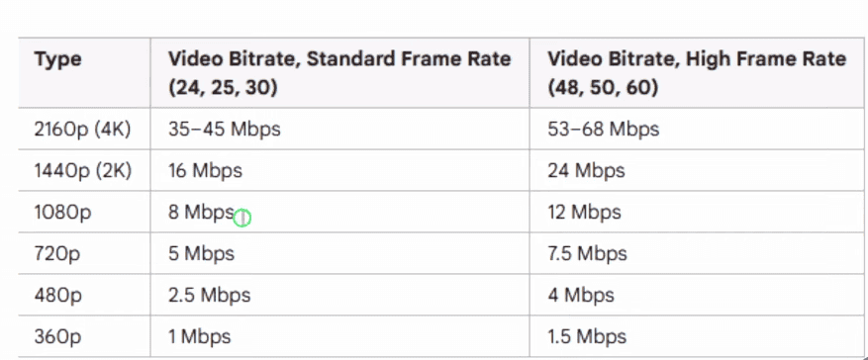This screenshot has height=360, width=868.
Task: Select the 360p row label
Action: pos(58,337)
